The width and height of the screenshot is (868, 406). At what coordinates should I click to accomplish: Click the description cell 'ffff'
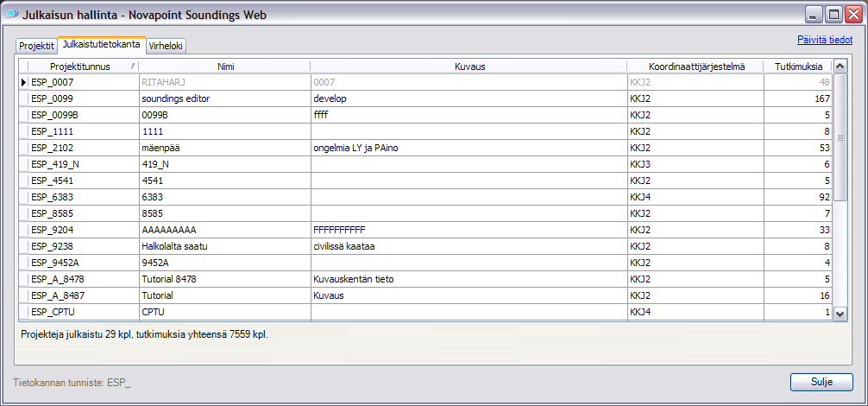coord(469,115)
